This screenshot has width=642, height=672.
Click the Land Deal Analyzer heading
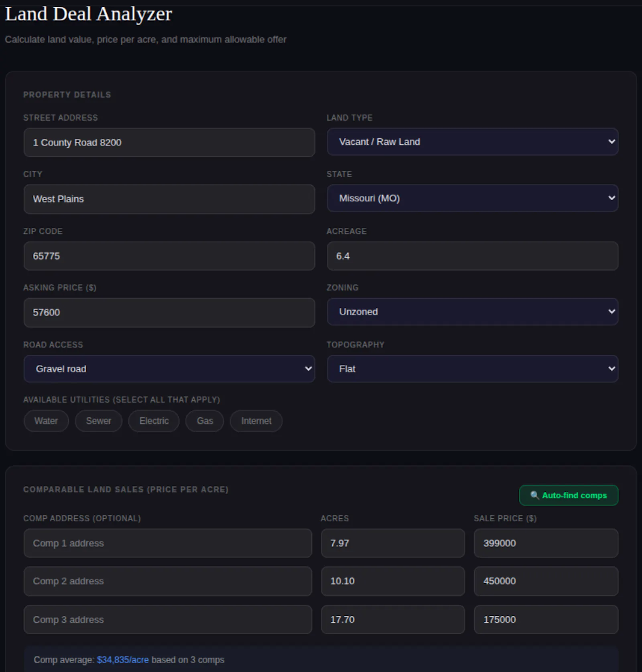(x=89, y=14)
